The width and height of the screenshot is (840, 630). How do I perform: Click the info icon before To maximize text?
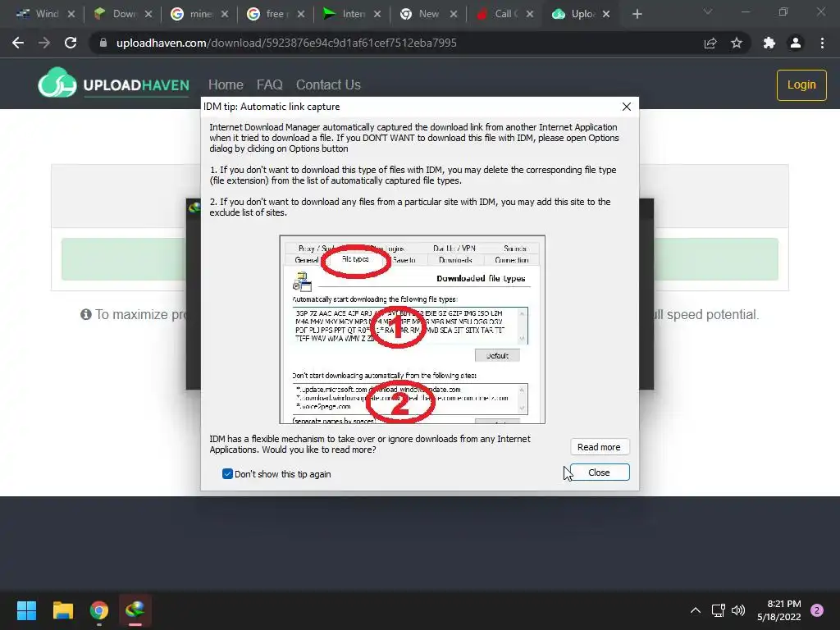(85, 314)
